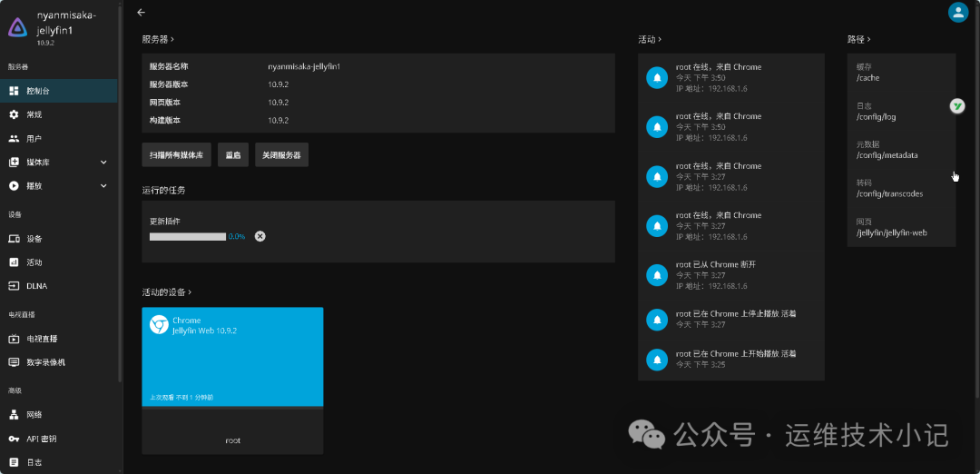Click Jellyfin Web 10.9.2 device text
980x474 pixels.
(204, 331)
